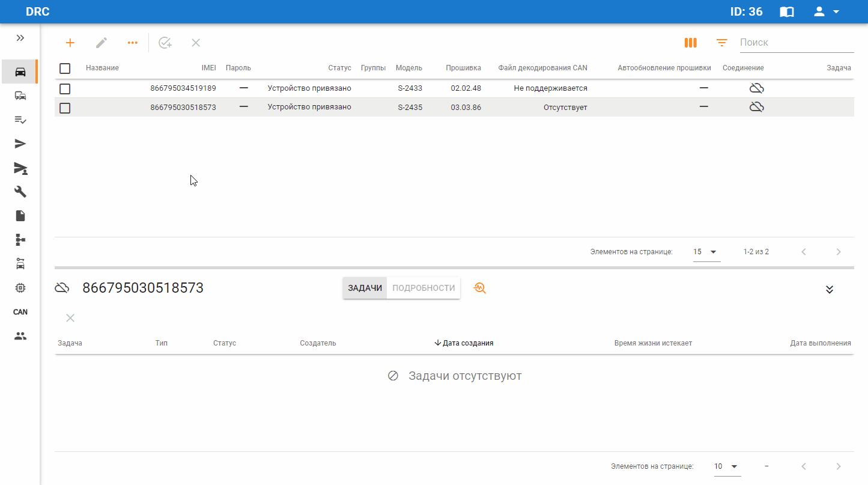
Task: Sort tasks by Тип column header
Action: click(x=161, y=343)
